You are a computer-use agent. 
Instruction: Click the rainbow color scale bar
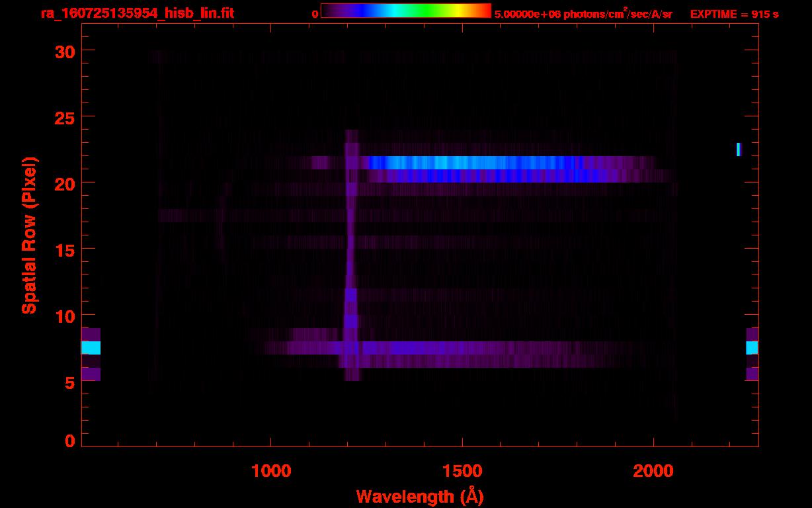click(x=406, y=11)
